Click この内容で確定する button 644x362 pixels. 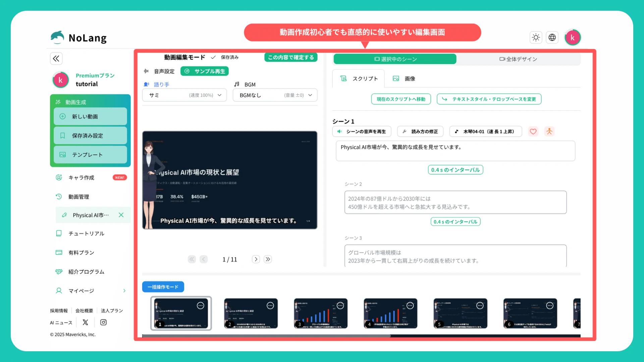click(291, 57)
